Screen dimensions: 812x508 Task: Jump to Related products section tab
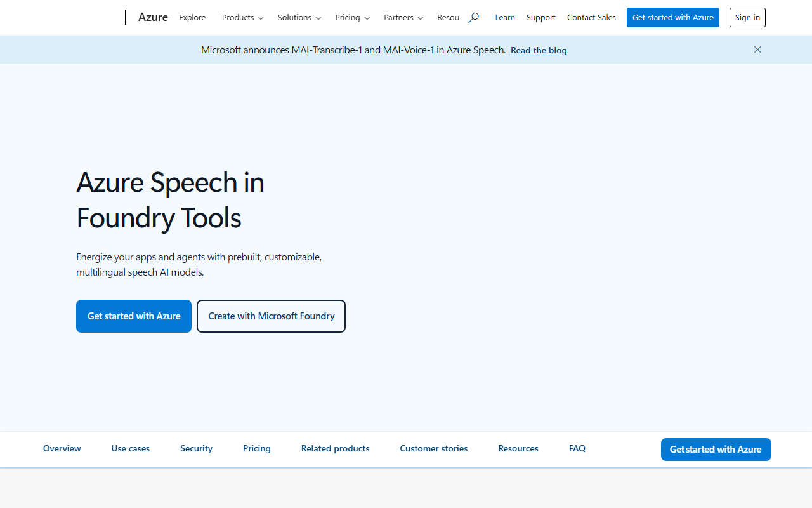pyautogui.click(x=336, y=448)
